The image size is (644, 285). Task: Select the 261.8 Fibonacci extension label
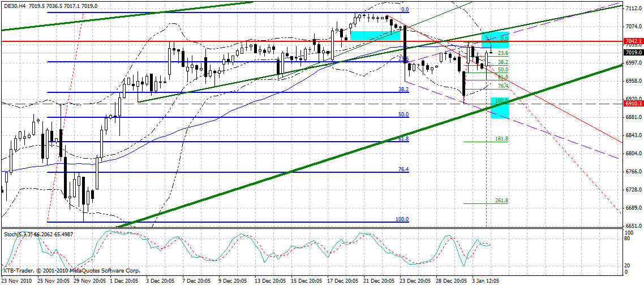501,201
